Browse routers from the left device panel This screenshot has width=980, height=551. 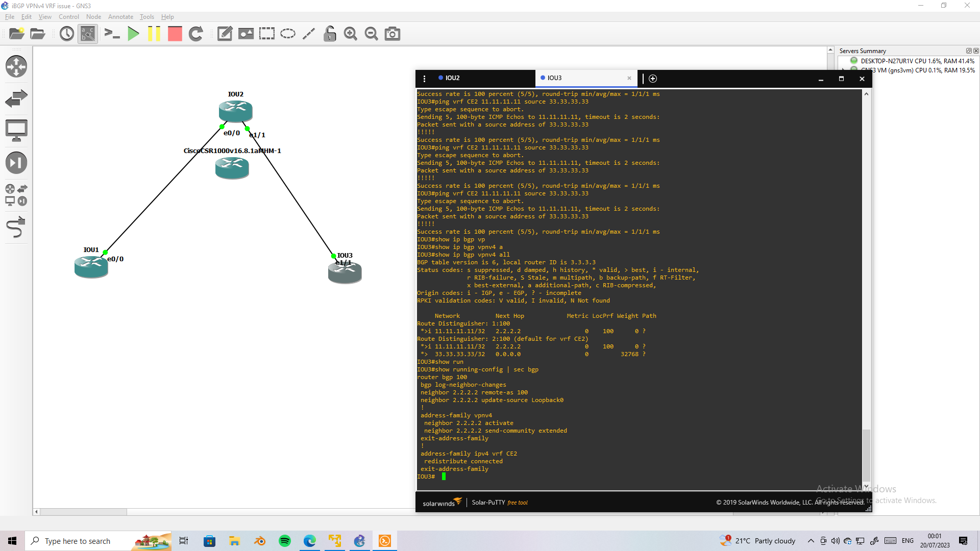(x=16, y=66)
